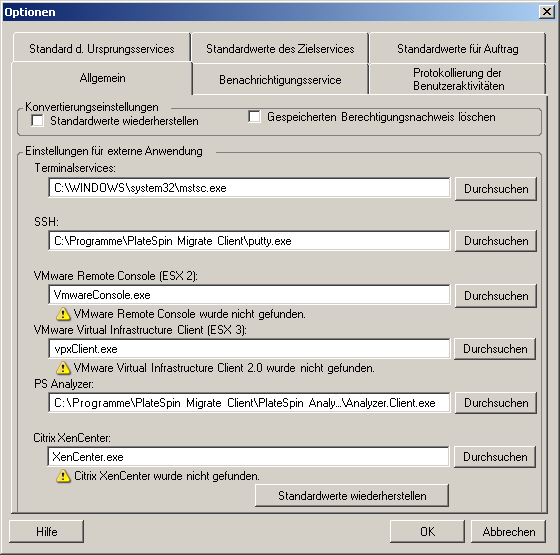Viewport: 560px width, 555px height.
Task: Select Standardwerte für Auftrag tab
Action: point(458,48)
